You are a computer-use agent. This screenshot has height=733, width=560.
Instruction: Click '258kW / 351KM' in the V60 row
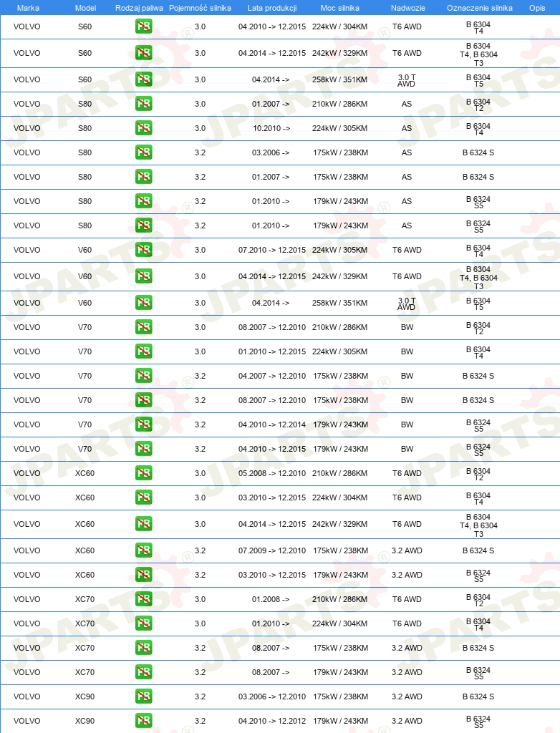[x=339, y=303]
